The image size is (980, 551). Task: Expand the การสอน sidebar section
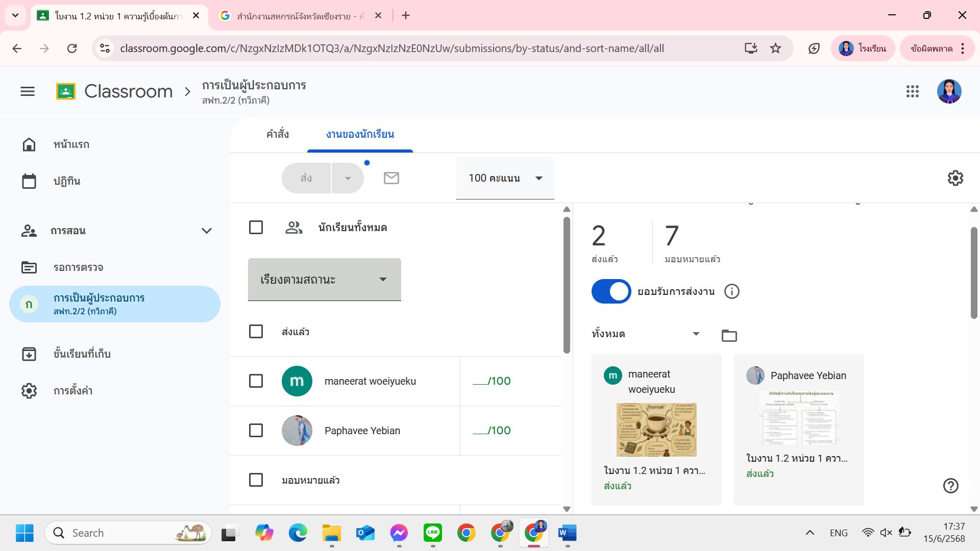point(207,231)
